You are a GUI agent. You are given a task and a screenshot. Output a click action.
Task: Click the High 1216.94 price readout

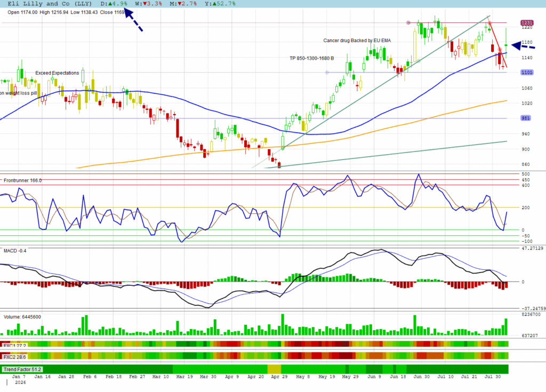click(54, 12)
